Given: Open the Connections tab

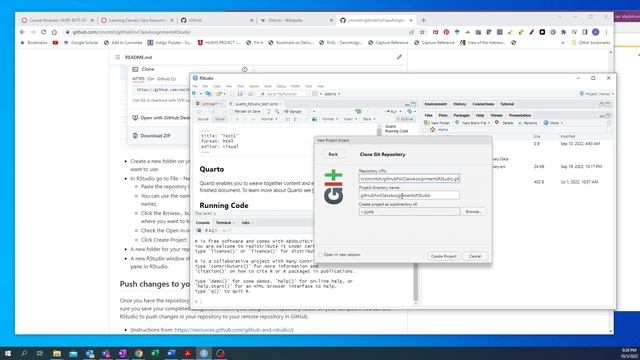Looking at the screenshot, I should point(483,104).
